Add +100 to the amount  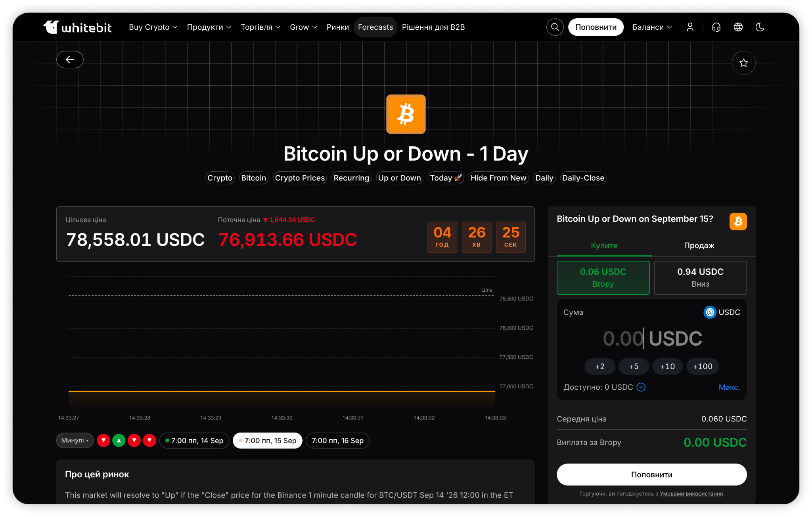click(x=702, y=366)
